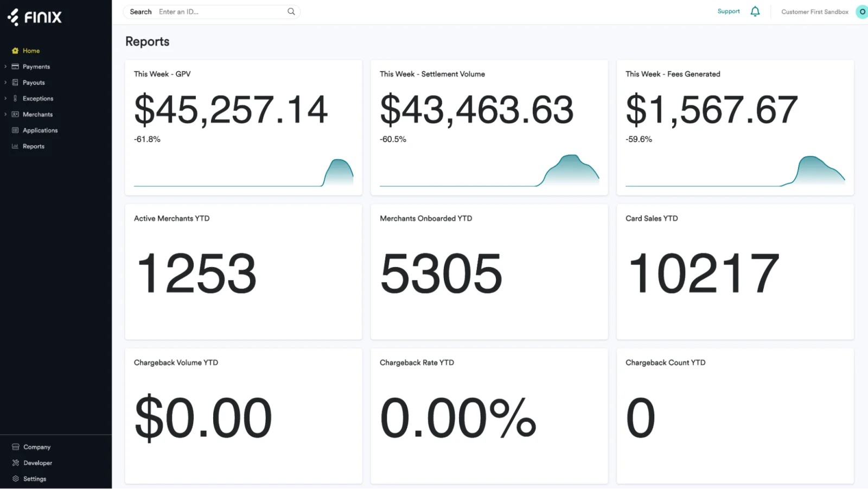Image resolution: width=868 pixels, height=489 pixels.
Task: Open the notification bell
Action: [x=755, y=11]
